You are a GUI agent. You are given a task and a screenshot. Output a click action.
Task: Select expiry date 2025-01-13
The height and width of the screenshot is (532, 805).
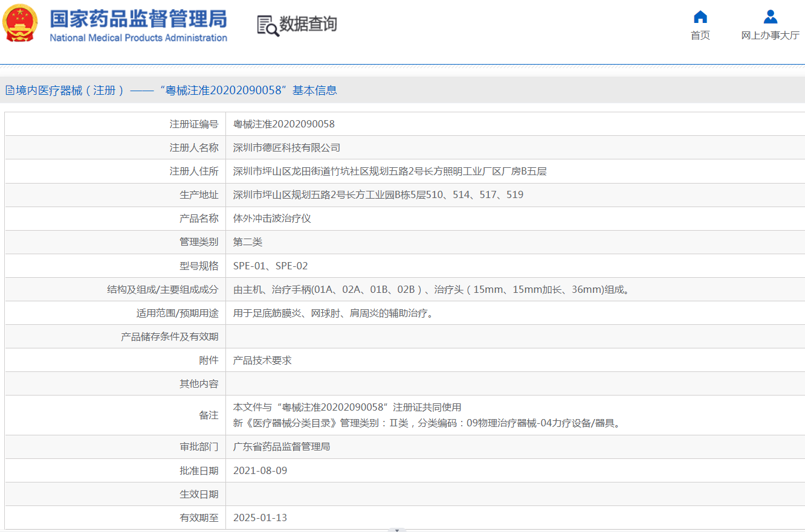pos(260,518)
